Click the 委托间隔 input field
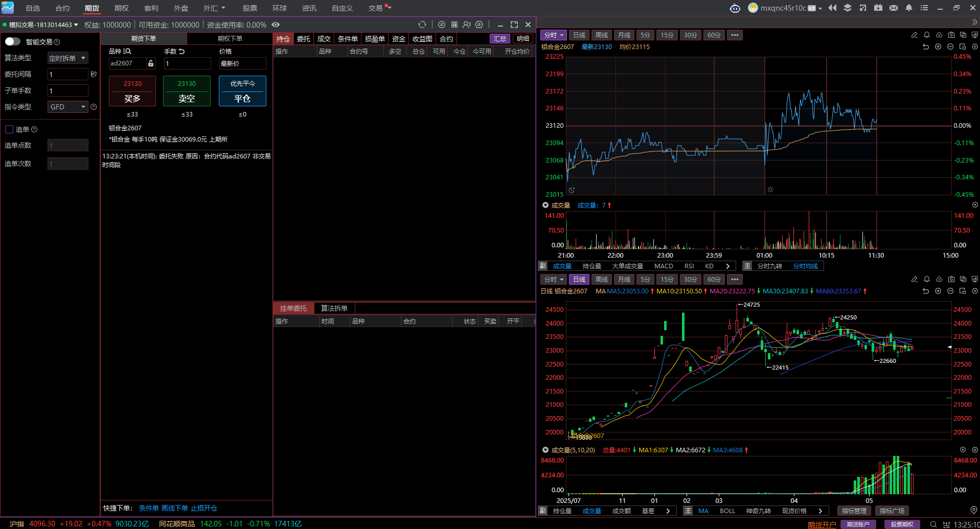Screen dimensions: 980x529 68,74
